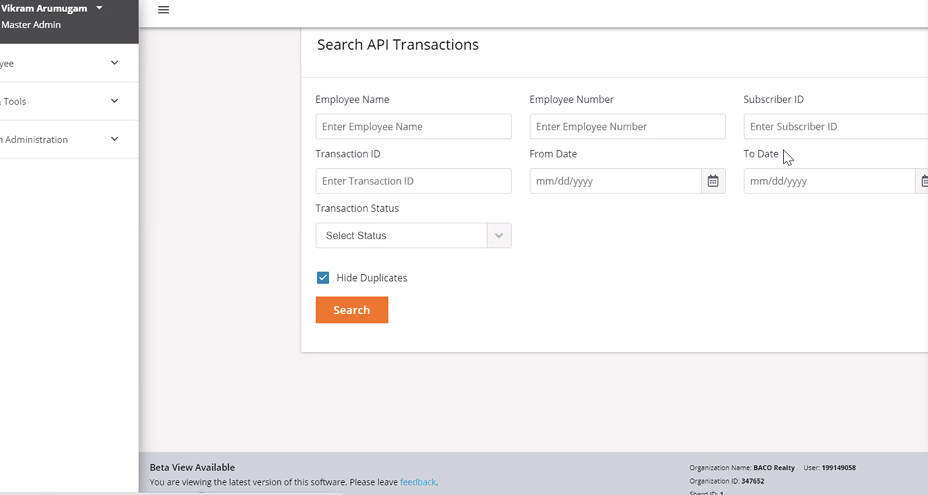Select the Tools sidebar menu label
Viewport: 928px width, 495px height.
pos(15,102)
